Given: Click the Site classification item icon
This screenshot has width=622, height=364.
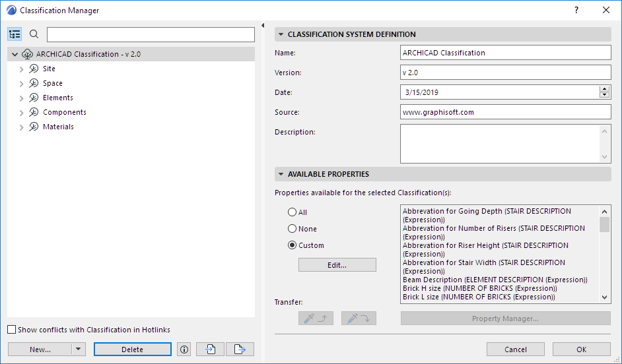Looking at the screenshot, I should coord(34,69).
